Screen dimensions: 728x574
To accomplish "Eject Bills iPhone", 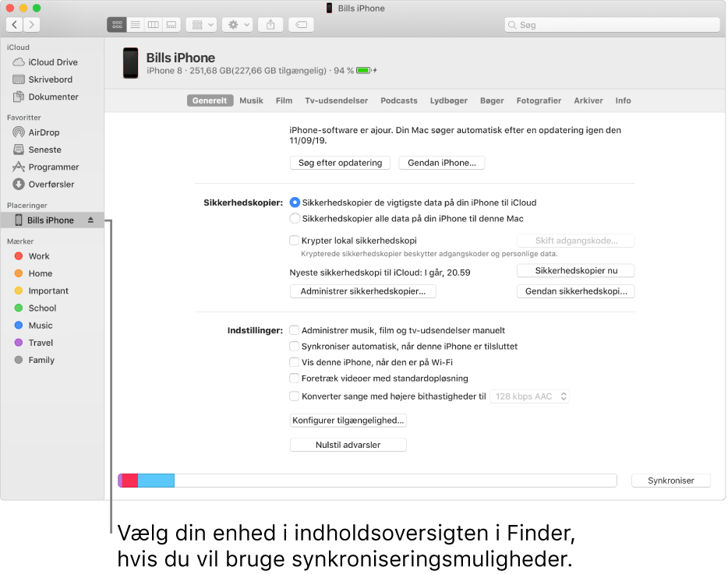I will tap(90, 220).
